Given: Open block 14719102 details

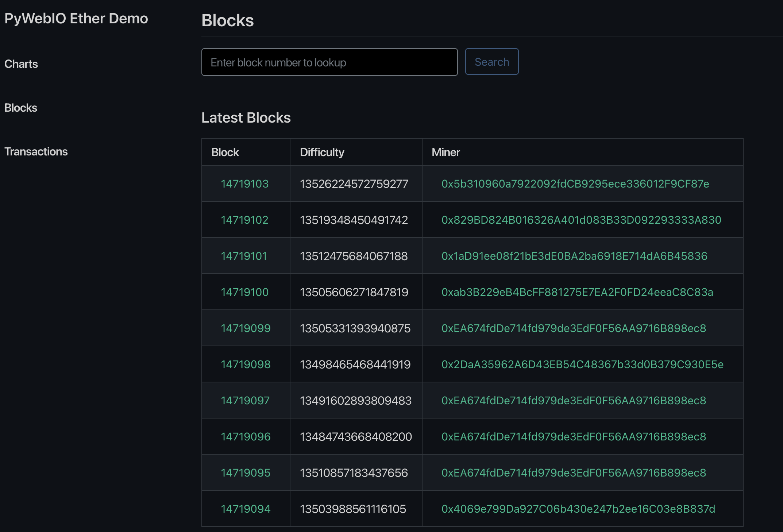Looking at the screenshot, I should click(x=245, y=220).
